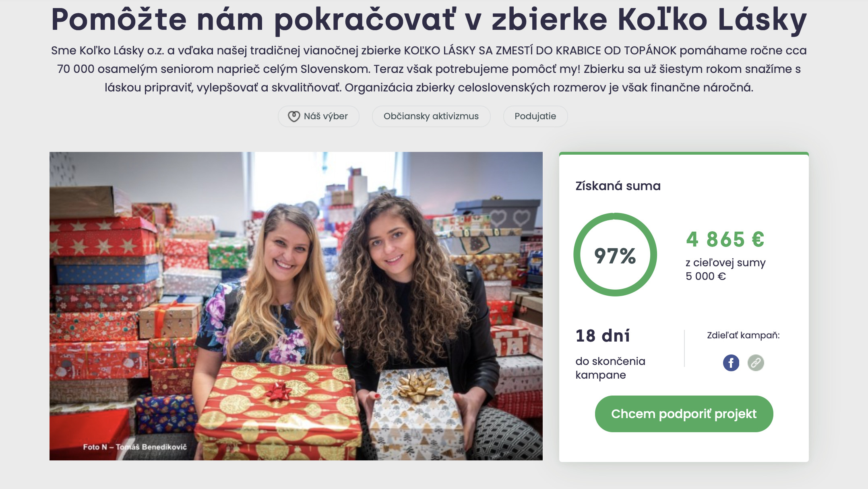Viewport: 868px width, 489px height.
Task: Click the do skončenia kampane text
Action: [x=610, y=368]
